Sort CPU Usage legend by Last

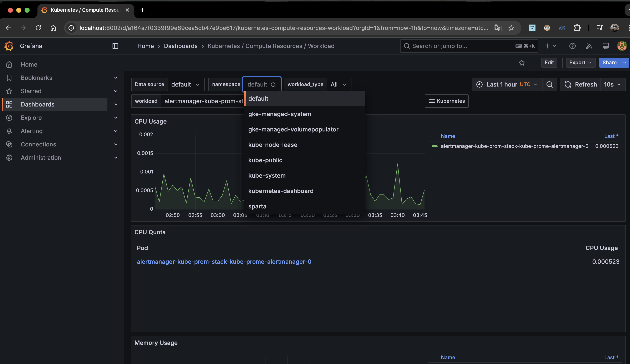[611, 136]
